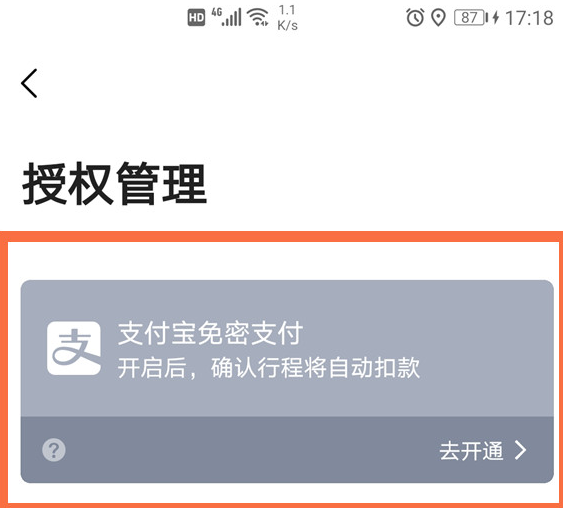Tap the battery level indicator
This screenshot has width=563, height=508.
[471, 17]
